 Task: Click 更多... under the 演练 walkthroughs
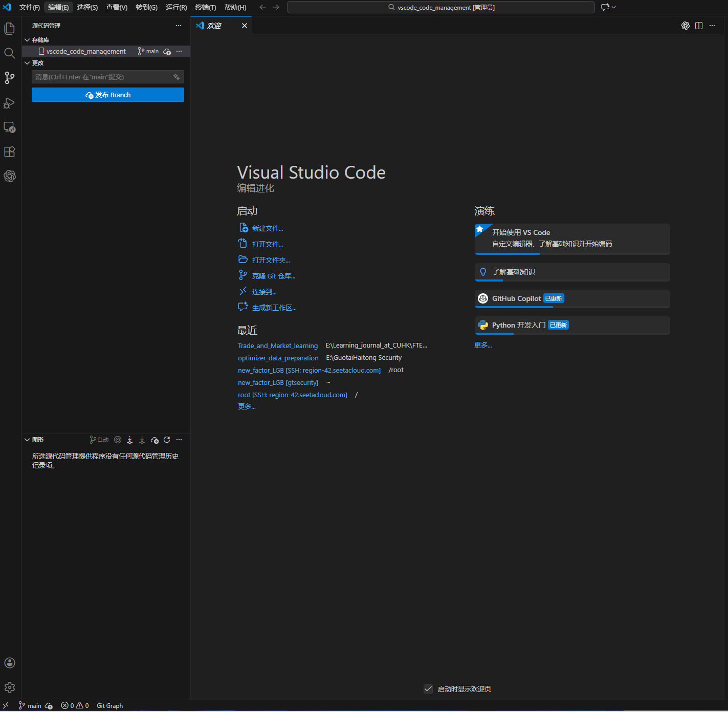pos(483,345)
